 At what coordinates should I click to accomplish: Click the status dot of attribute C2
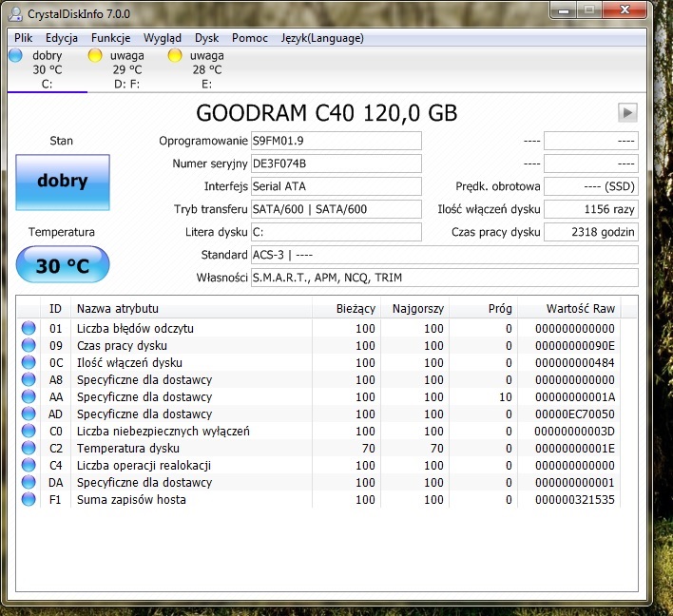point(29,448)
